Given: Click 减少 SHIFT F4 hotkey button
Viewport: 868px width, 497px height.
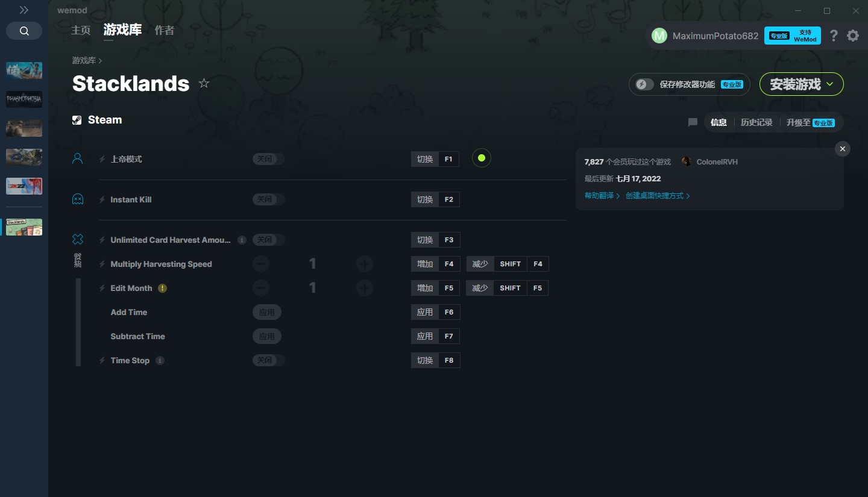Looking at the screenshot, I should (x=508, y=264).
